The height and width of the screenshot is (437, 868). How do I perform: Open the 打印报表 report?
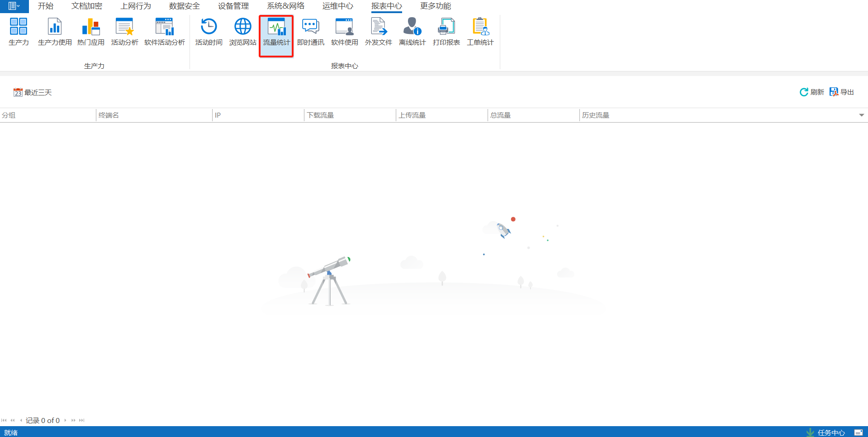(446, 32)
